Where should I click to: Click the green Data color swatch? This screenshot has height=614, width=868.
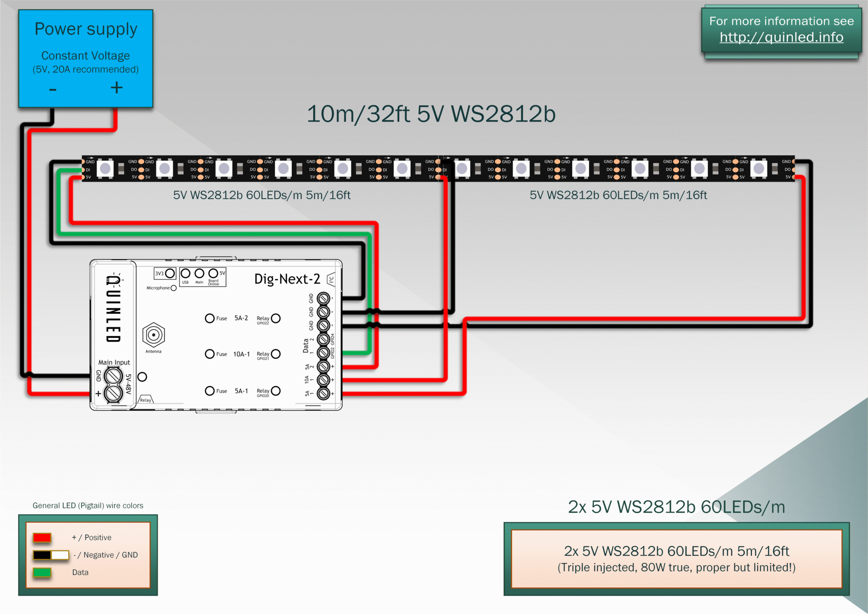pos(42,573)
